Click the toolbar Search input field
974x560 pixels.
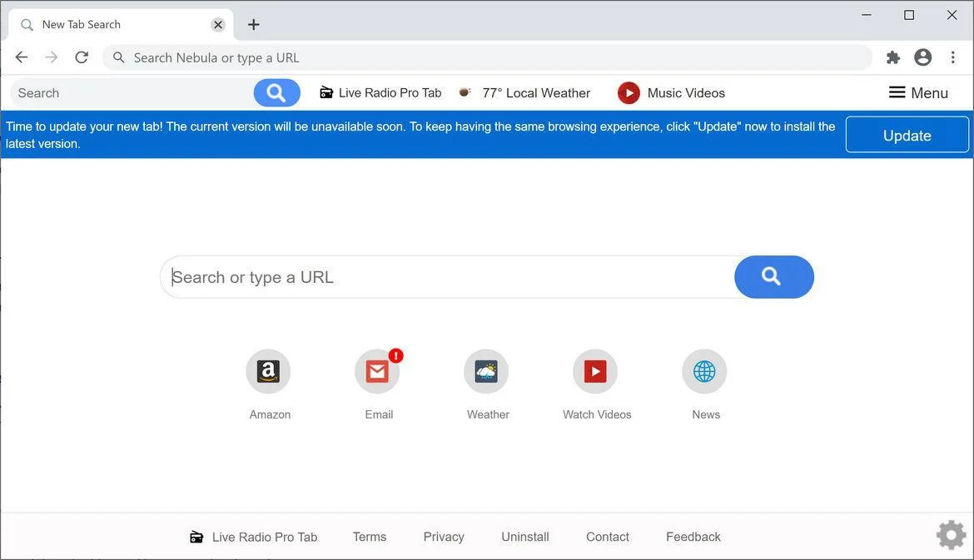tap(132, 93)
